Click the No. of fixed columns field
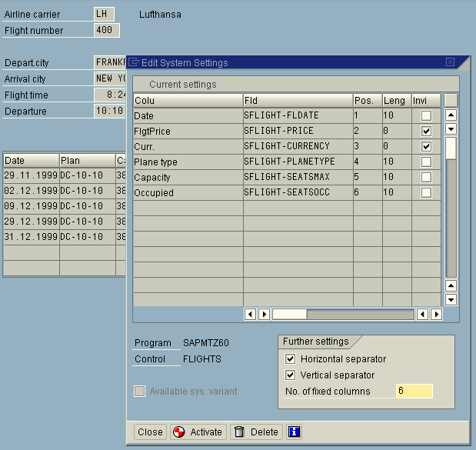The image size is (476, 450). tap(414, 391)
